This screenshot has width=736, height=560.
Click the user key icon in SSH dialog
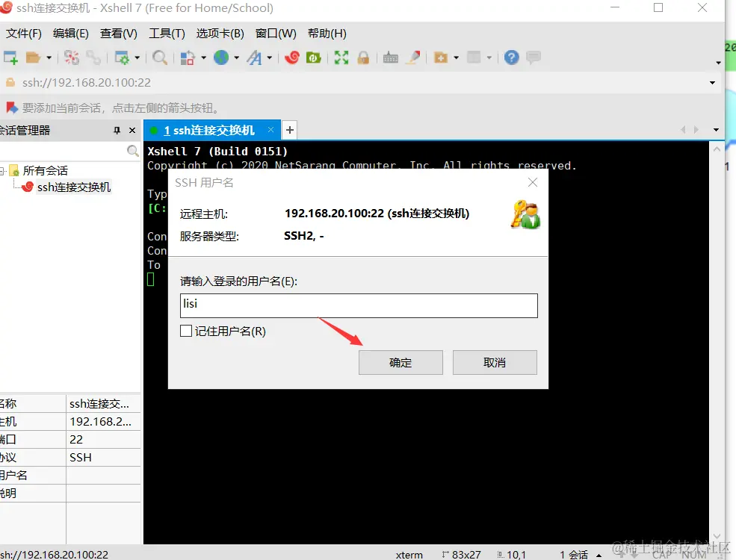pos(525,215)
